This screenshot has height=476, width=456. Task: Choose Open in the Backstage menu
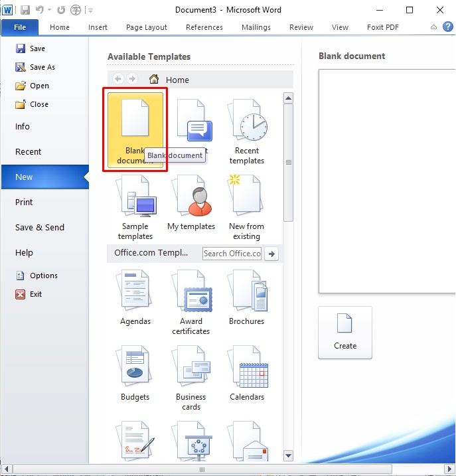(32, 86)
